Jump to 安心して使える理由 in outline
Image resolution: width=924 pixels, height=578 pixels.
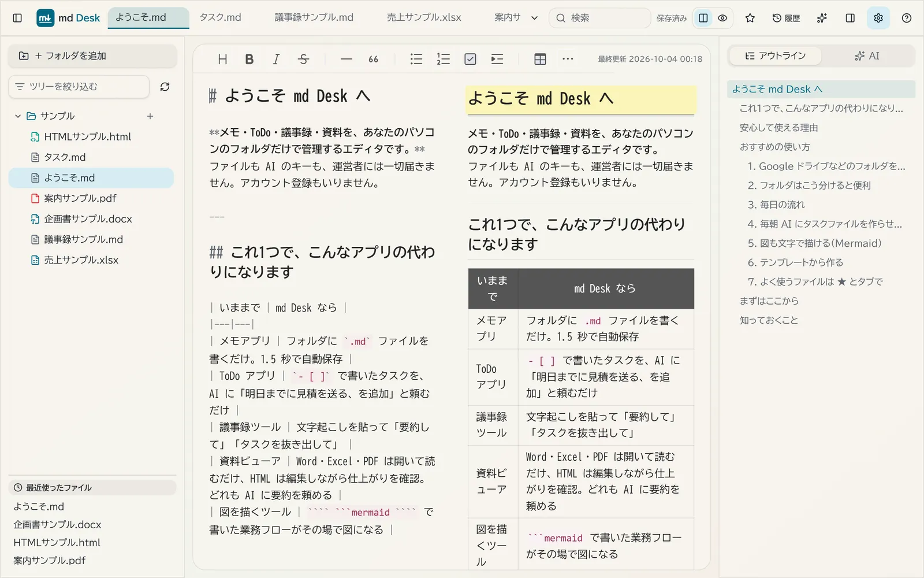click(778, 128)
